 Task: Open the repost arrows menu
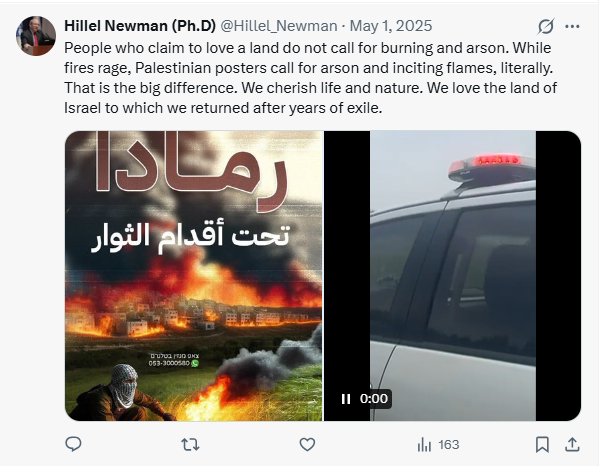coord(190,445)
